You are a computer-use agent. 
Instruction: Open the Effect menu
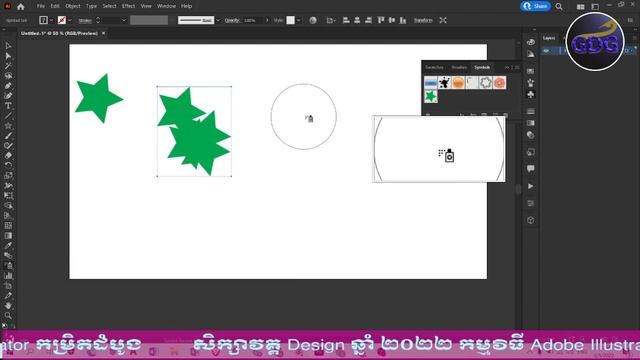tap(128, 6)
